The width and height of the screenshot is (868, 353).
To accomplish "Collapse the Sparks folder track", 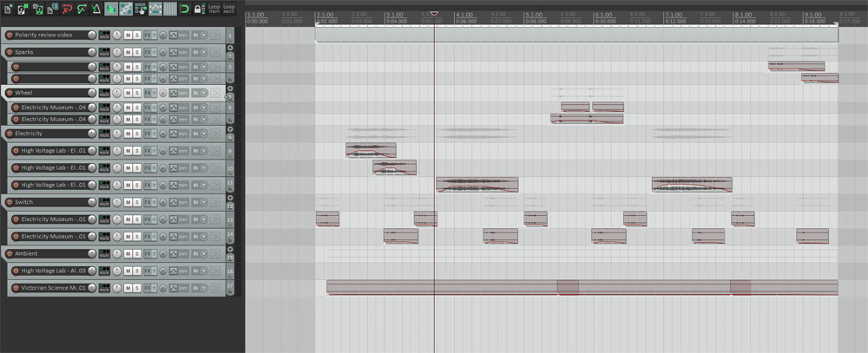I will coord(230,47).
